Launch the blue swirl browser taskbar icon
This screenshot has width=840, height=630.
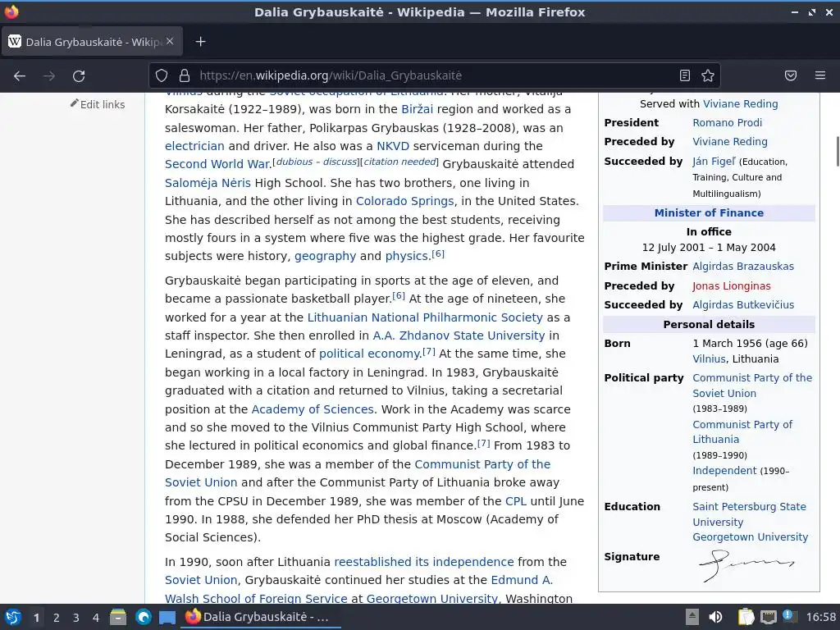[143, 617]
